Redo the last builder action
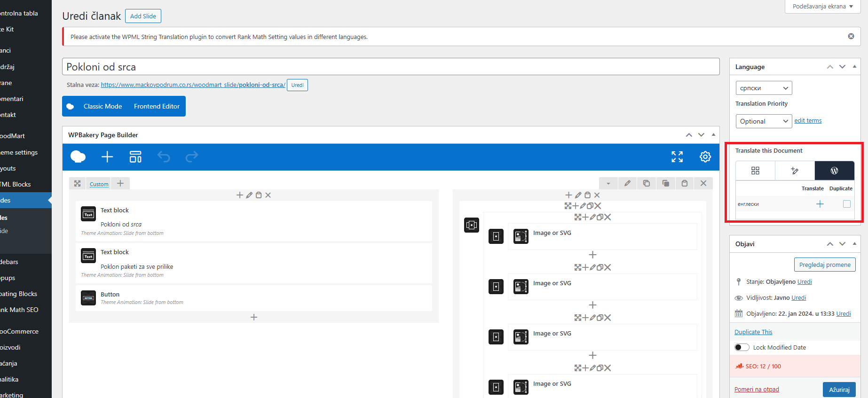Viewport: 868px width, 398px height. [x=192, y=156]
